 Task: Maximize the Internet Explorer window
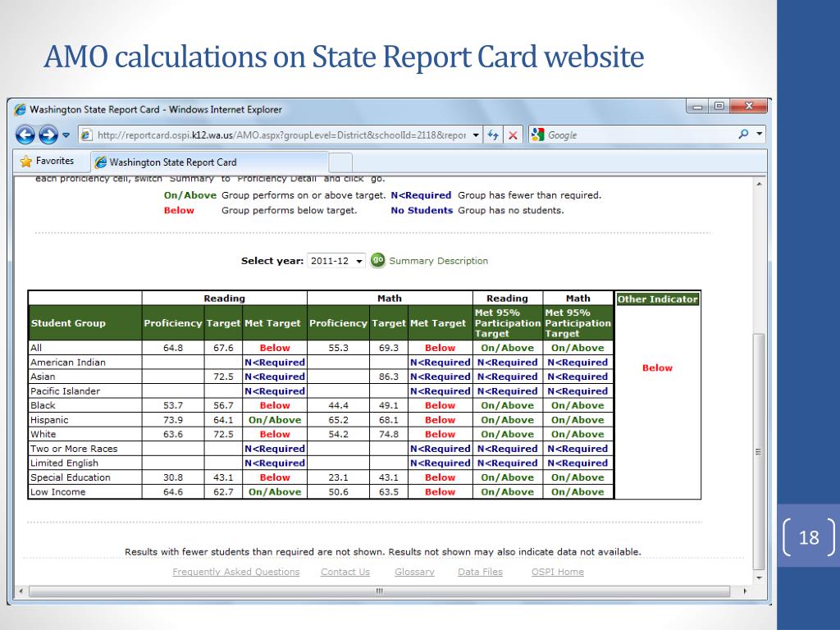point(719,107)
